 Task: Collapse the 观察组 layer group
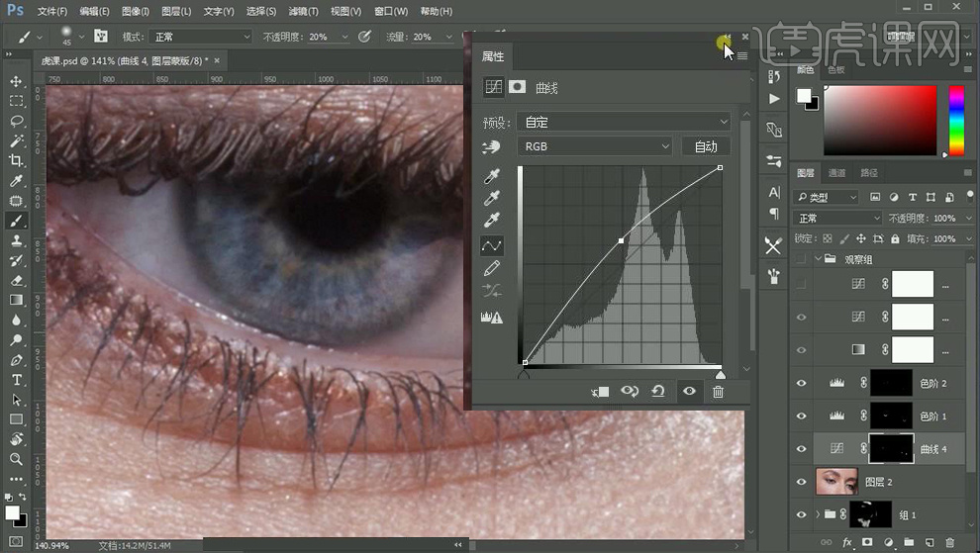point(819,259)
